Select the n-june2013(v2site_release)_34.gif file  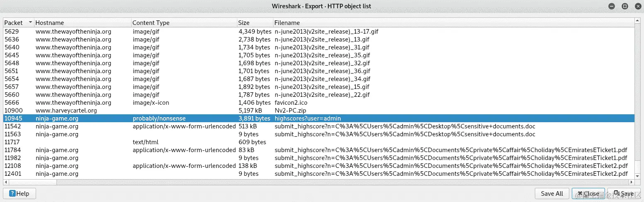click(x=322, y=79)
